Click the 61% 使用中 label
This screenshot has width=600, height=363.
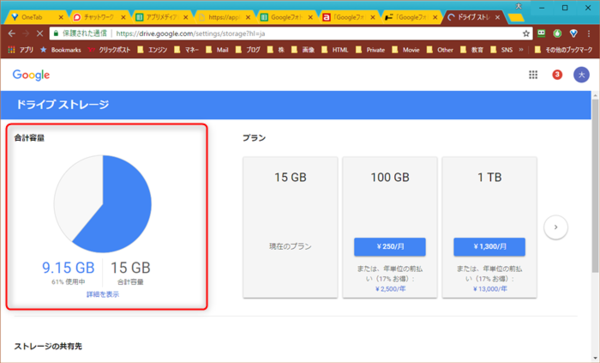pyautogui.click(x=68, y=282)
